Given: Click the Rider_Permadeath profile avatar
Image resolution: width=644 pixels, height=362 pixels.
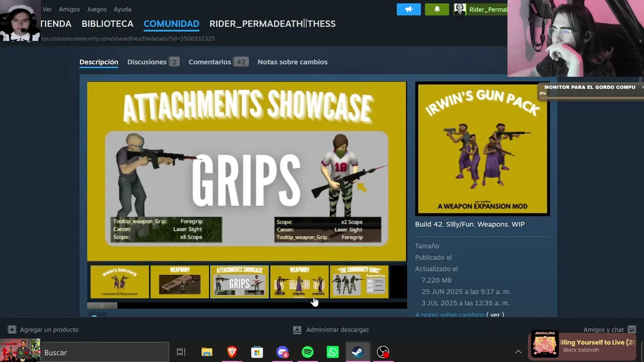Looking at the screenshot, I should pos(460,10).
